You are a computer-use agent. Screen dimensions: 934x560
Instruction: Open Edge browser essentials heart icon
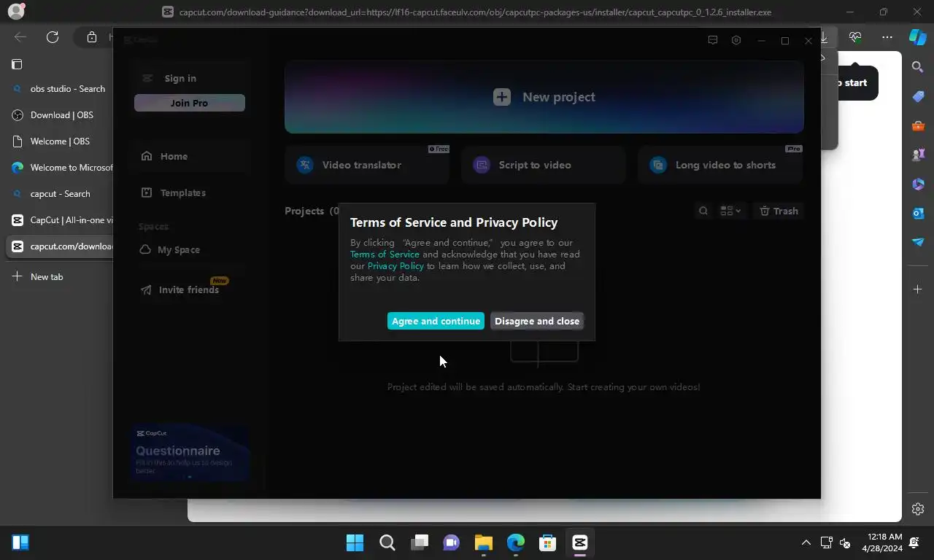click(x=855, y=37)
